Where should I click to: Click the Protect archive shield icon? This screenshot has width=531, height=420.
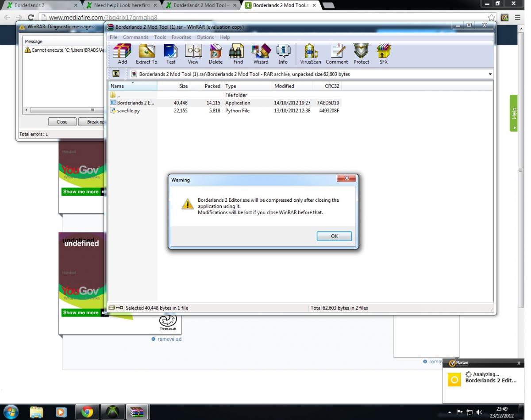point(361,54)
